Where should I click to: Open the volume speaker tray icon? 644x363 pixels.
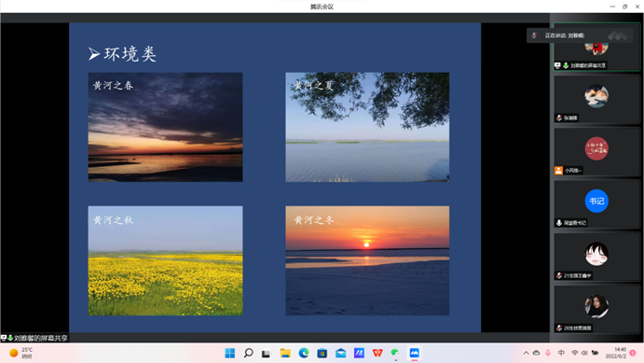pos(584,353)
